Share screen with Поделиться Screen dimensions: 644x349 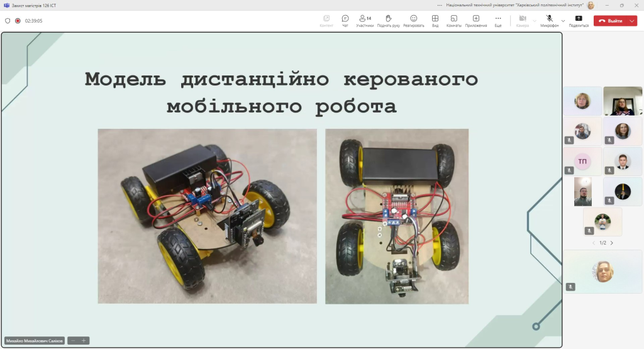coord(579,21)
